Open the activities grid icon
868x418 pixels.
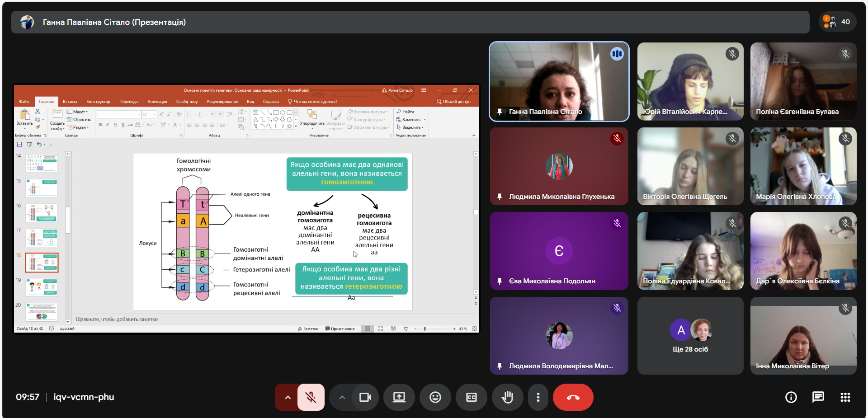[x=845, y=397]
